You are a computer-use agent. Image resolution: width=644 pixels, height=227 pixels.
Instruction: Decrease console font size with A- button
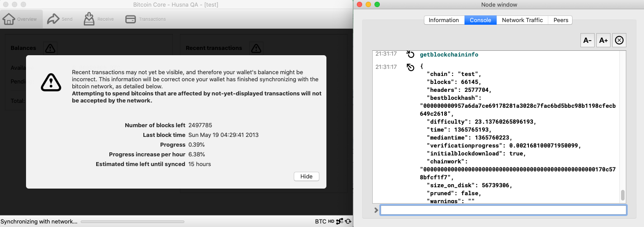[588, 40]
